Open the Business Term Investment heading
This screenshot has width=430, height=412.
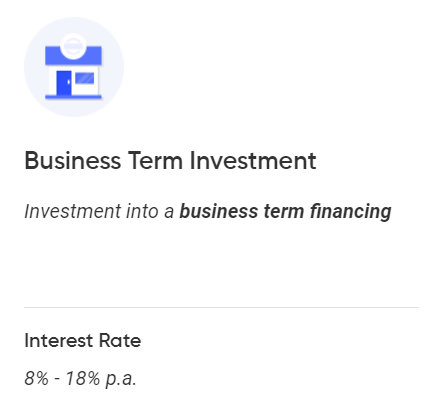(170, 161)
